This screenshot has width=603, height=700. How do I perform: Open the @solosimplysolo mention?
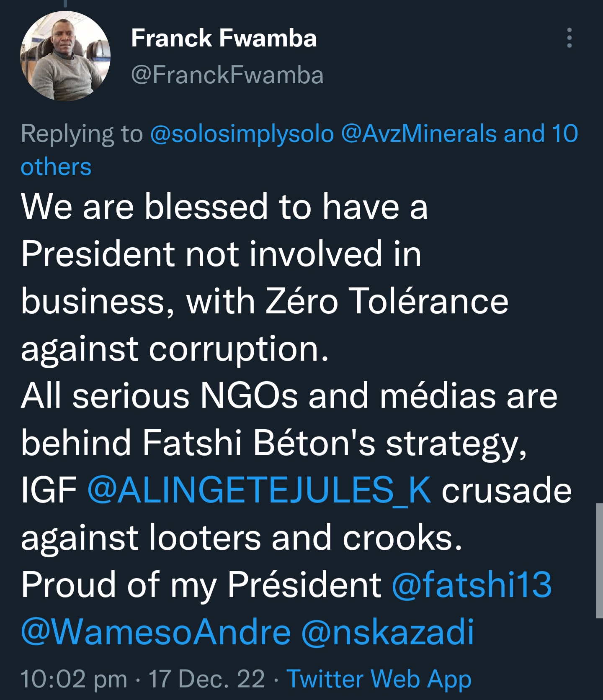pos(242,134)
